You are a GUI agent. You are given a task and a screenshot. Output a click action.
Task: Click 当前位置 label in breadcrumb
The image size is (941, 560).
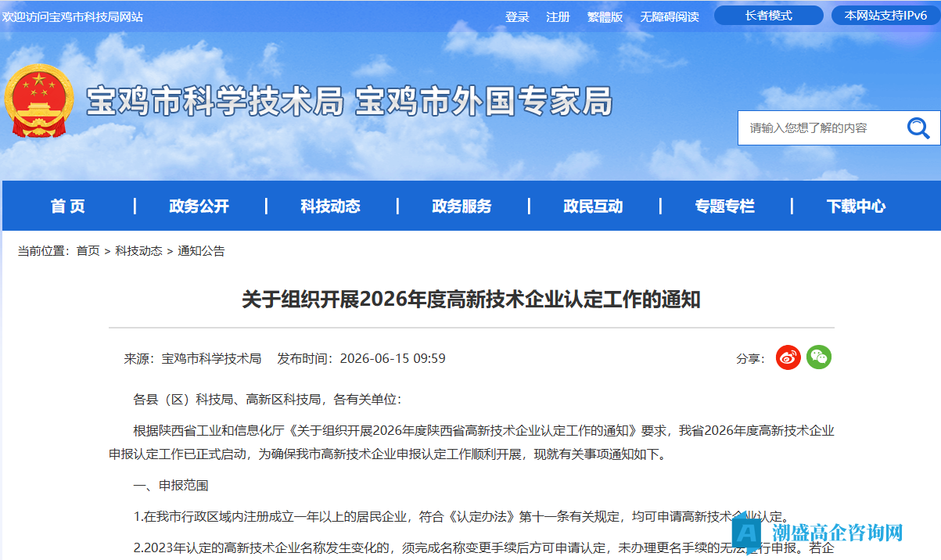[44, 251]
